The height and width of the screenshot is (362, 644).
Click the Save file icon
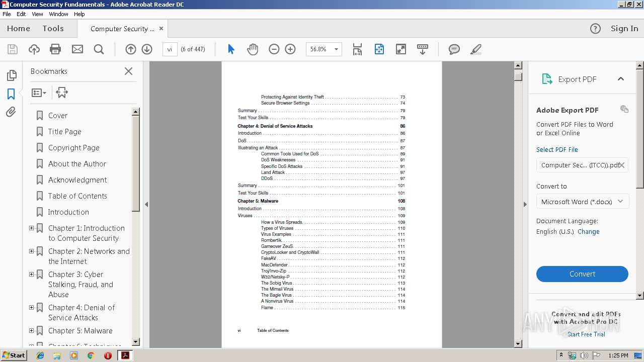click(13, 49)
